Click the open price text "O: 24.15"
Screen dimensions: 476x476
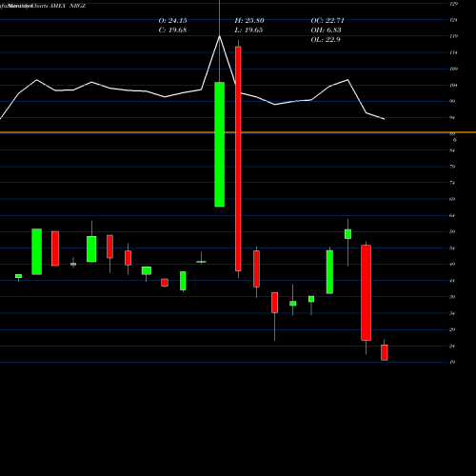point(172,21)
